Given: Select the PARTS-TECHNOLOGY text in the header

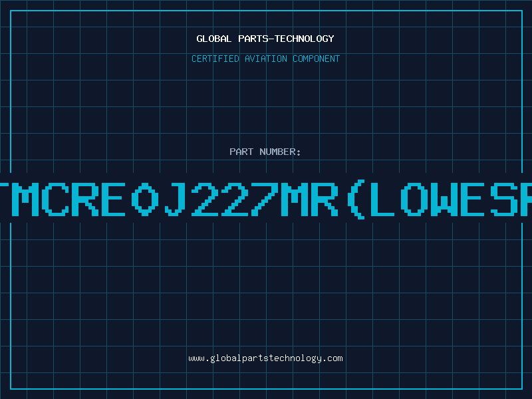Looking at the screenshot, I should click(286, 39).
